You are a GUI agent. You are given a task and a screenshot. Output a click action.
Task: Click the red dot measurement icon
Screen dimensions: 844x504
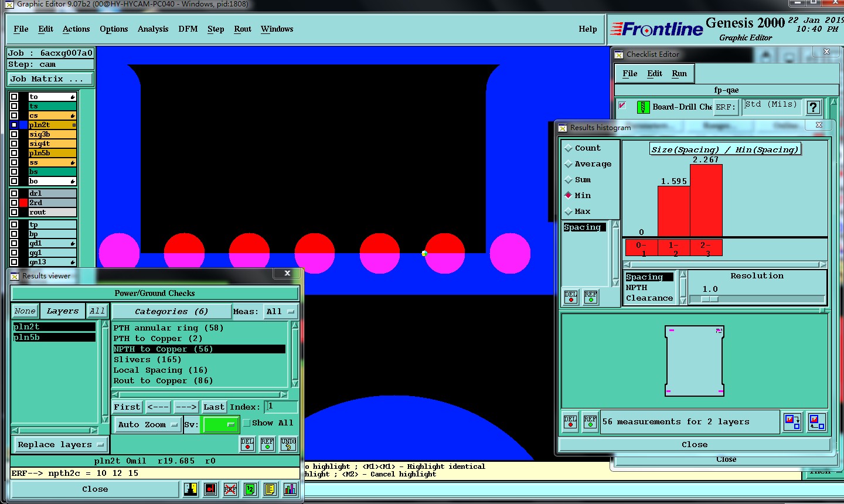pyautogui.click(x=210, y=489)
